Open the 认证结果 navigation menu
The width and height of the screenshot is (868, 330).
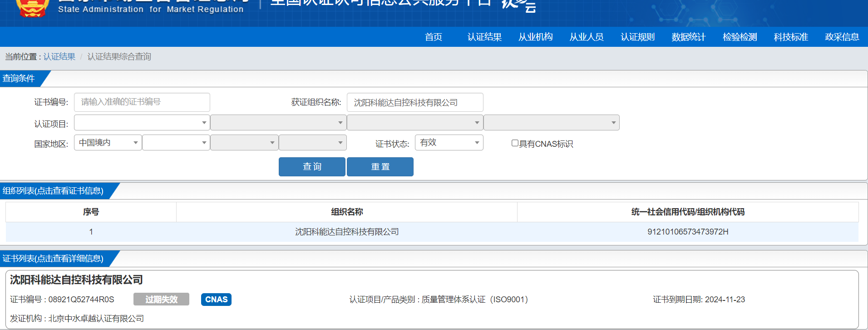coord(484,37)
